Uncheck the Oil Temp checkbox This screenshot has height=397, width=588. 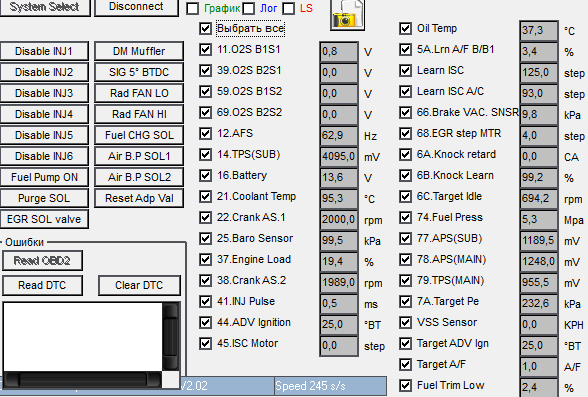coord(405,28)
